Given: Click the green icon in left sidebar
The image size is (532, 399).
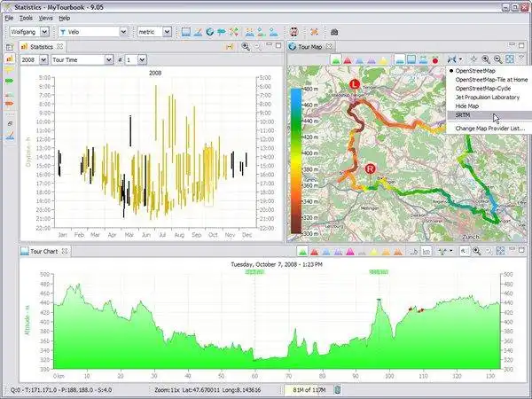Looking at the screenshot, I should (10, 81).
